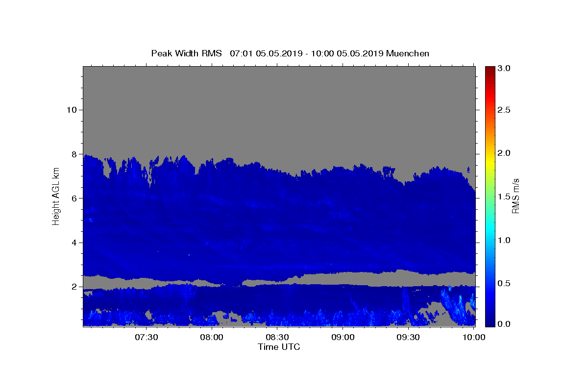Click the colorbar value 1.5
This screenshot has width=588, height=392.
point(505,196)
